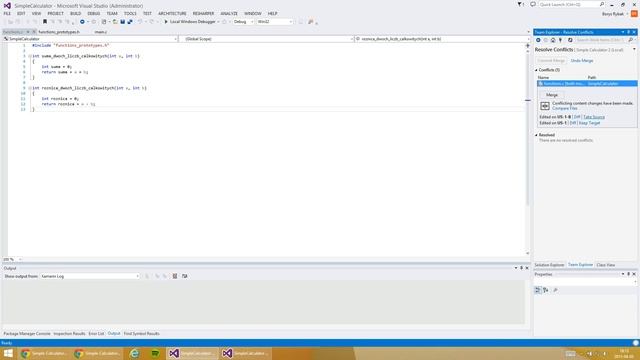Open the member function navigation dropdown
Screen dimensions: 640x360
(442, 39)
